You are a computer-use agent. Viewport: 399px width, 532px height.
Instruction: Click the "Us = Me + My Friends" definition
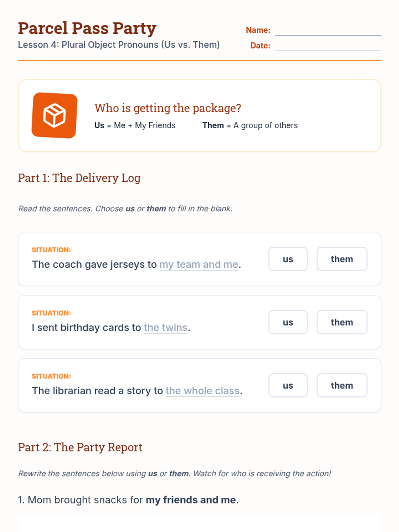135,125
